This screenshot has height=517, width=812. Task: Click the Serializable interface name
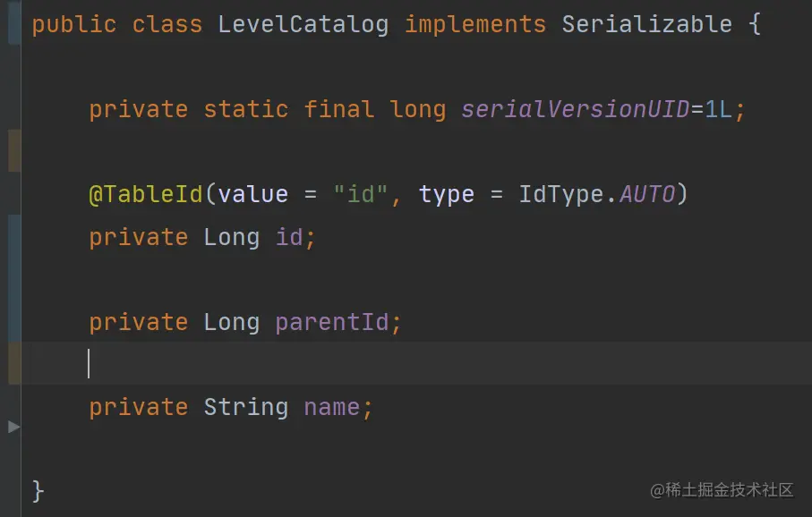646,24
